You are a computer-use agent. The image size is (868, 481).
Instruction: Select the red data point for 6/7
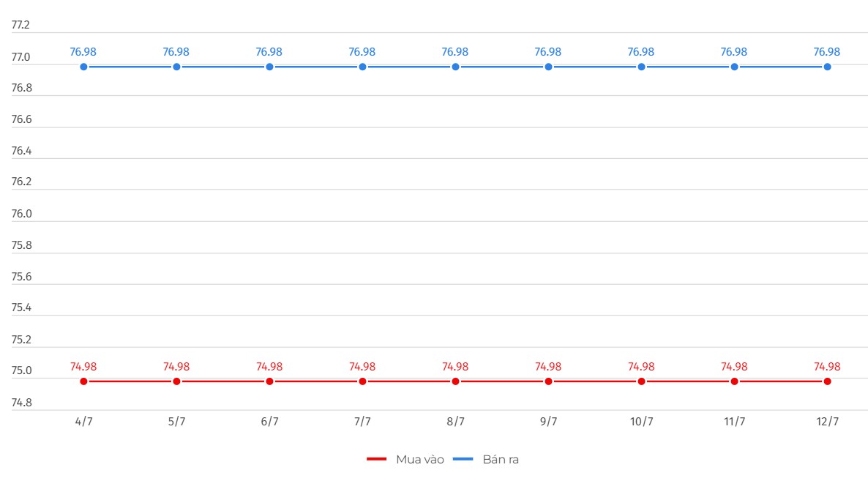[x=269, y=381]
